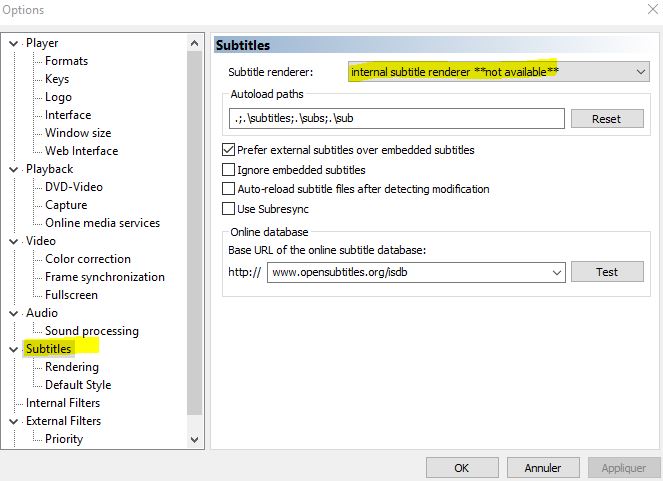Open the online database URL dropdown
The height and width of the screenshot is (481, 663).
557,273
